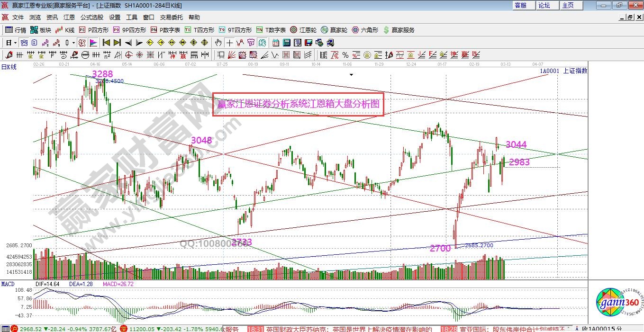Expand the 日 period dropdown arrow
Image resolution: width=644 pixels, height=332 pixels.
[15, 43]
